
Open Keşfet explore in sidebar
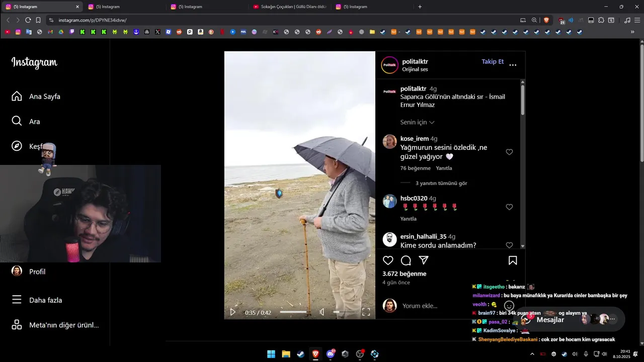[x=28, y=146]
